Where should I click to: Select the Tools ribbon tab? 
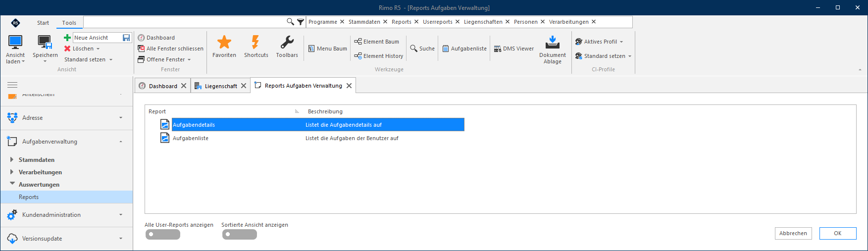click(x=69, y=23)
